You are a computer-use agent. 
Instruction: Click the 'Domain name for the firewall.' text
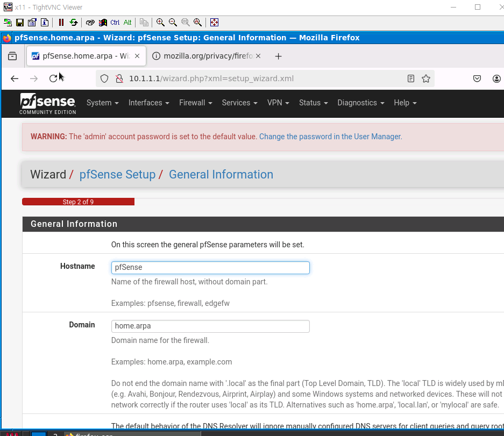pyautogui.click(x=160, y=340)
